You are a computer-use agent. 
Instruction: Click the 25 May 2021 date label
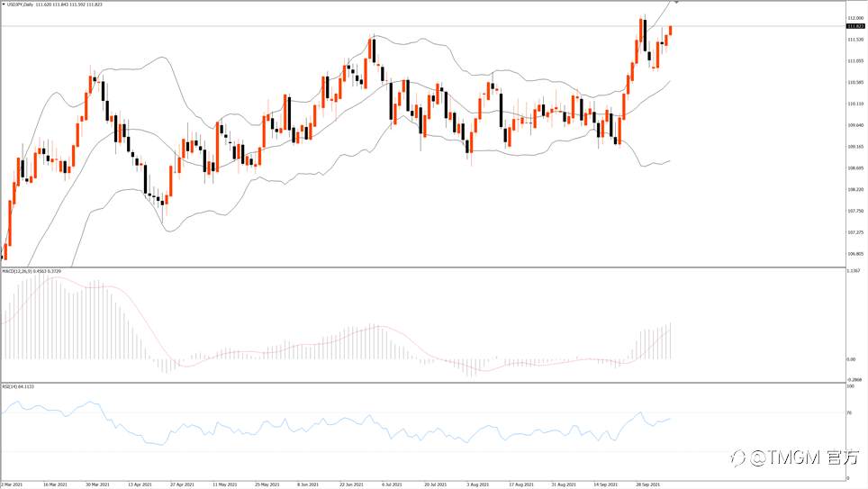coord(267,484)
